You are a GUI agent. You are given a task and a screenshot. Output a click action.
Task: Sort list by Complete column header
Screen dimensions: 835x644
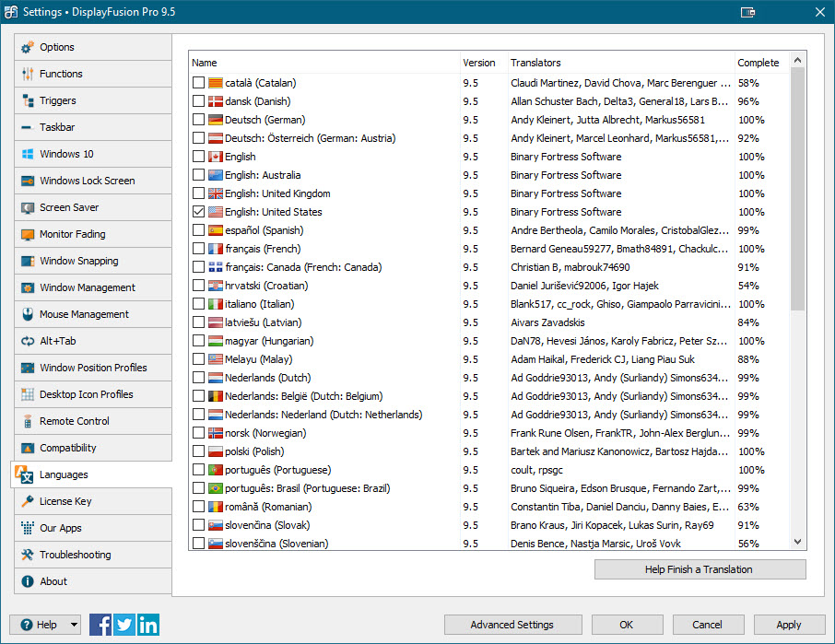761,63
